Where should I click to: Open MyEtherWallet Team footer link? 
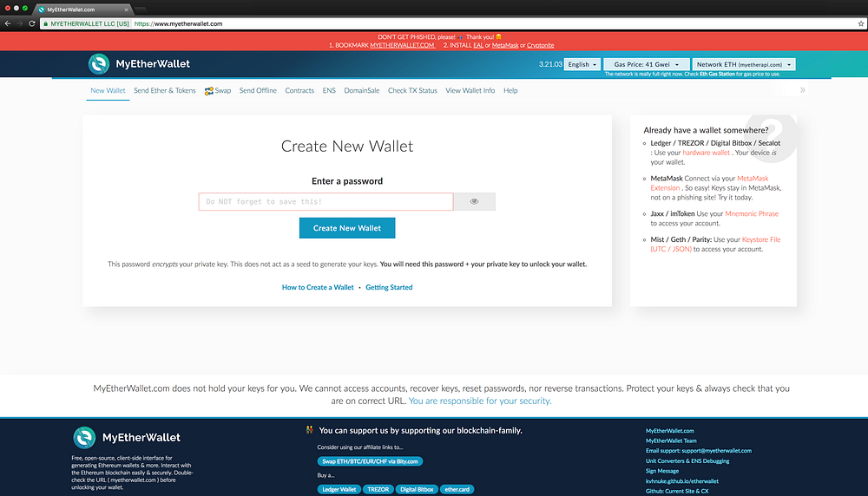click(x=671, y=441)
